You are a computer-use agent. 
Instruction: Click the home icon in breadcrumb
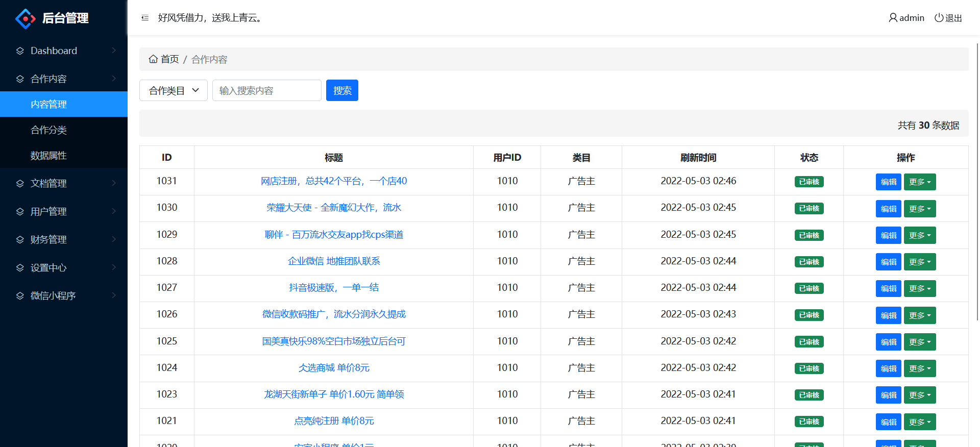click(153, 59)
